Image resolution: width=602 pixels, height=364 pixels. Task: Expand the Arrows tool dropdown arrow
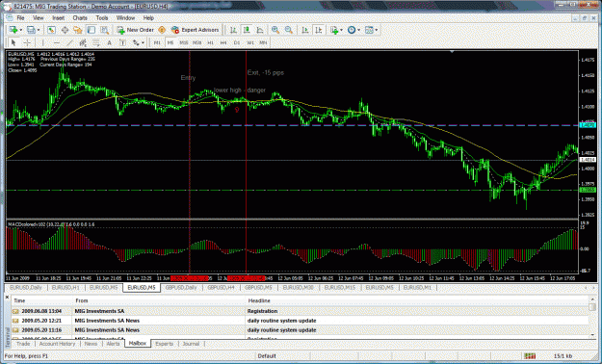coord(143,42)
